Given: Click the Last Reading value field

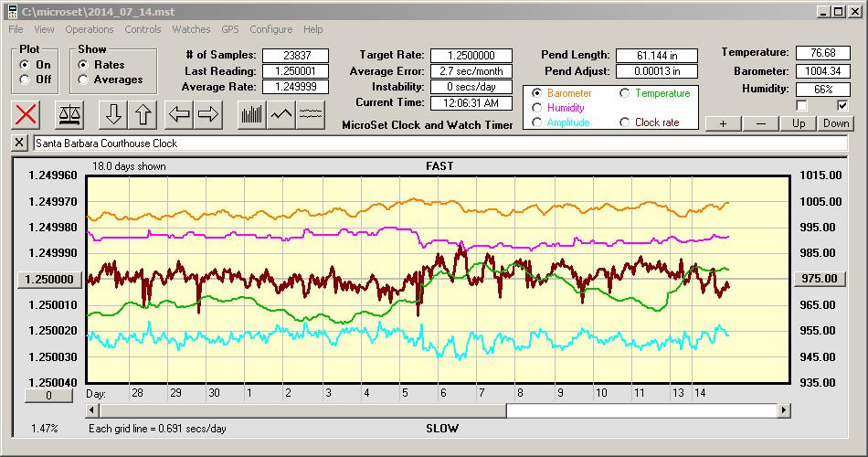Looking at the screenshot, I should coord(296,71).
